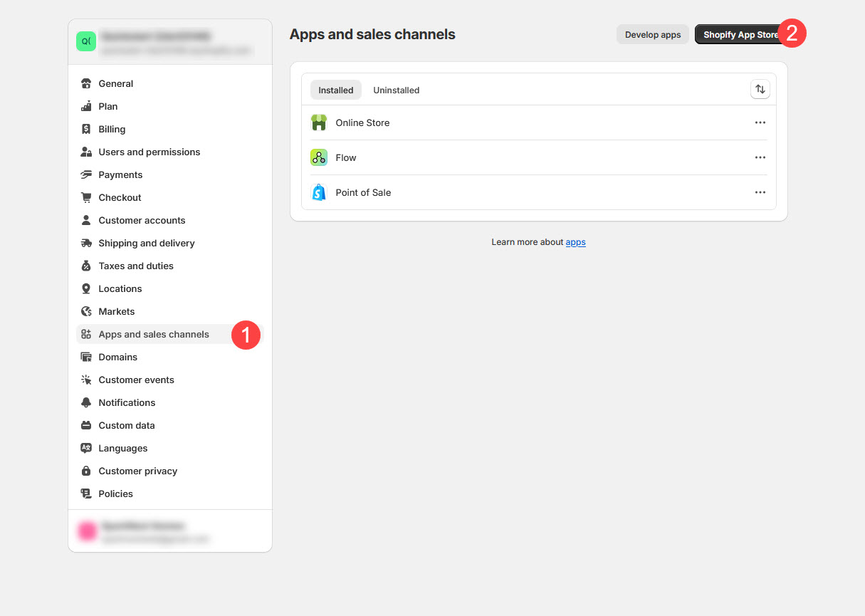Image resolution: width=865 pixels, height=616 pixels.
Task: Open Markets via the globe icon
Action: [86, 311]
